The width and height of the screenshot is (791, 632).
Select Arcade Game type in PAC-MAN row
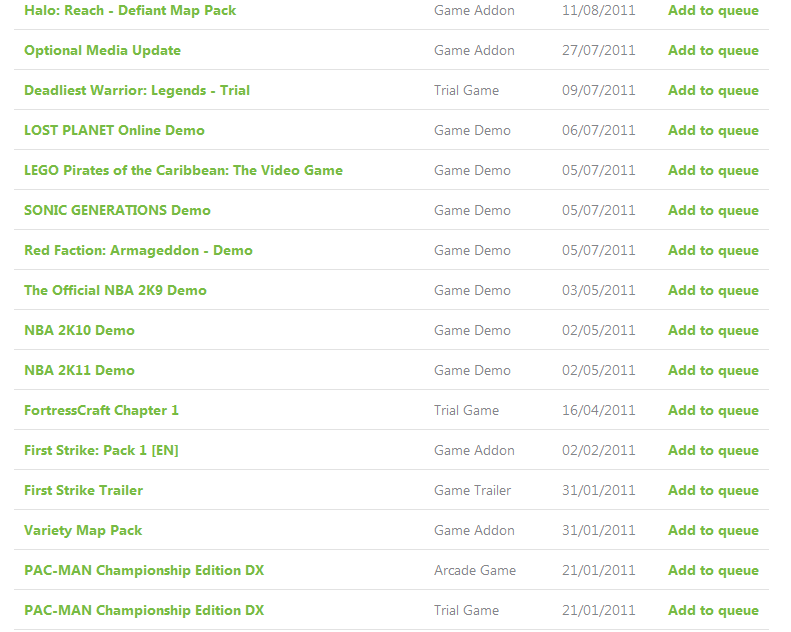475,570
